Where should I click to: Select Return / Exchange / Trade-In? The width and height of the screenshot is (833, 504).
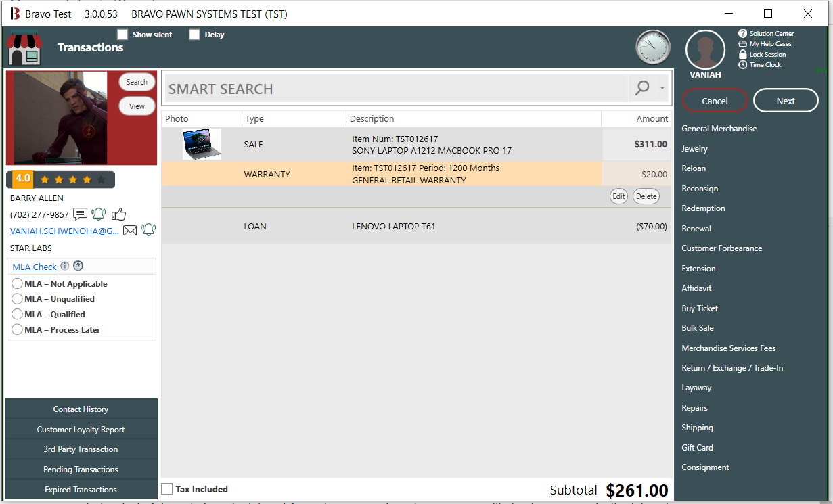pyautogui.click(x=732, y=368)
